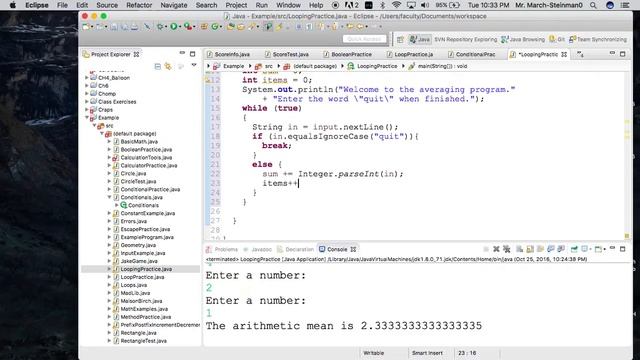Switch to SVN Repository Exploring perspective
The image size is (640, 360).
[465, 39]
